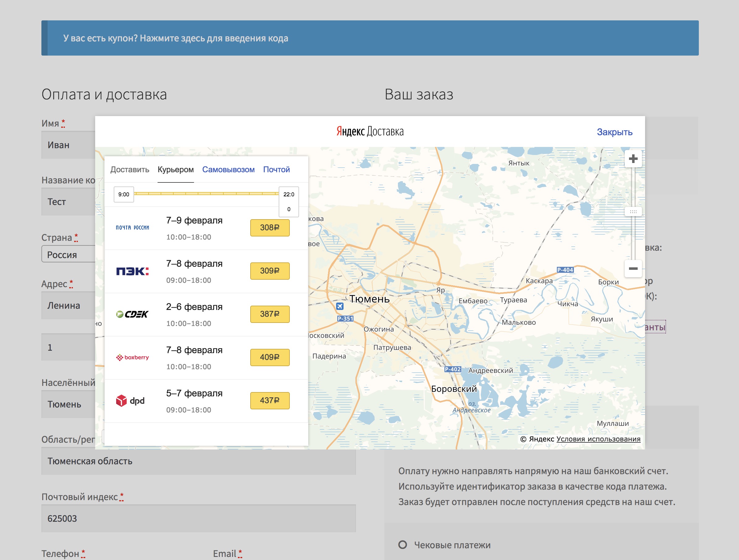
Task: Click the Почтовый индекс input field
Action: 198,518
